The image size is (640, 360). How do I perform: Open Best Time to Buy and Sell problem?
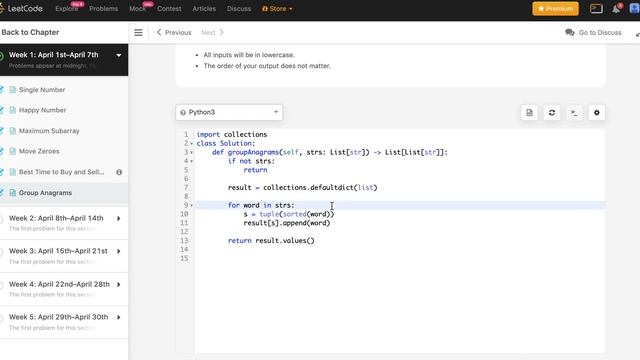pos(61,172)
